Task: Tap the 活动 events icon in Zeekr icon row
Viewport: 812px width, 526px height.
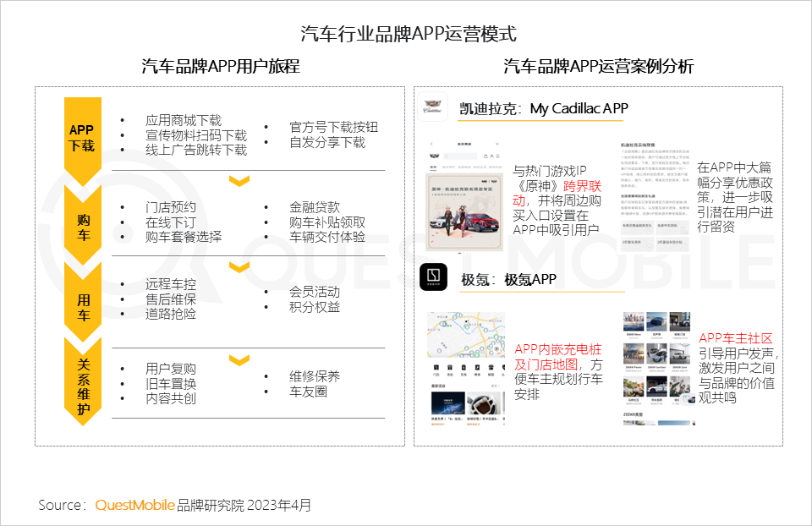Action: 449,368
